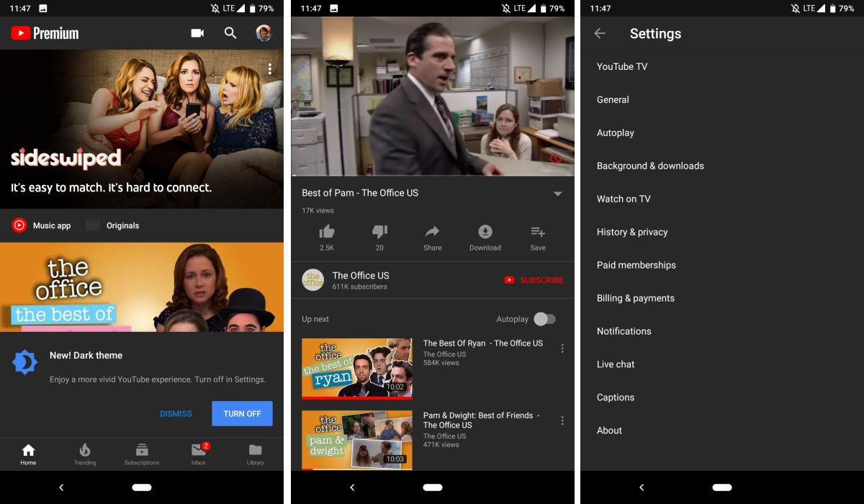Tap the Dark theme brightness icon
This screenshot has height=504, width=864.
[24, 362]
